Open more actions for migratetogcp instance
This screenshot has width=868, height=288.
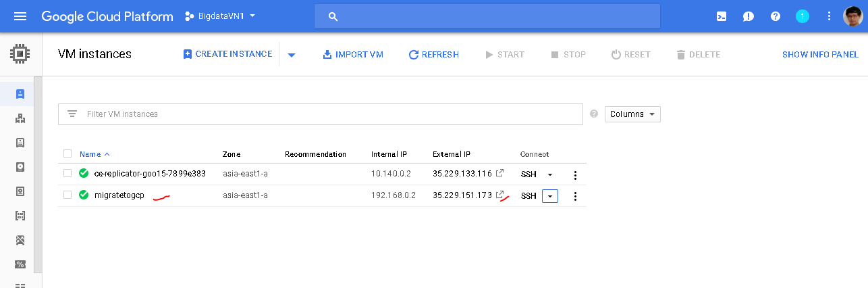coord(575,196)
